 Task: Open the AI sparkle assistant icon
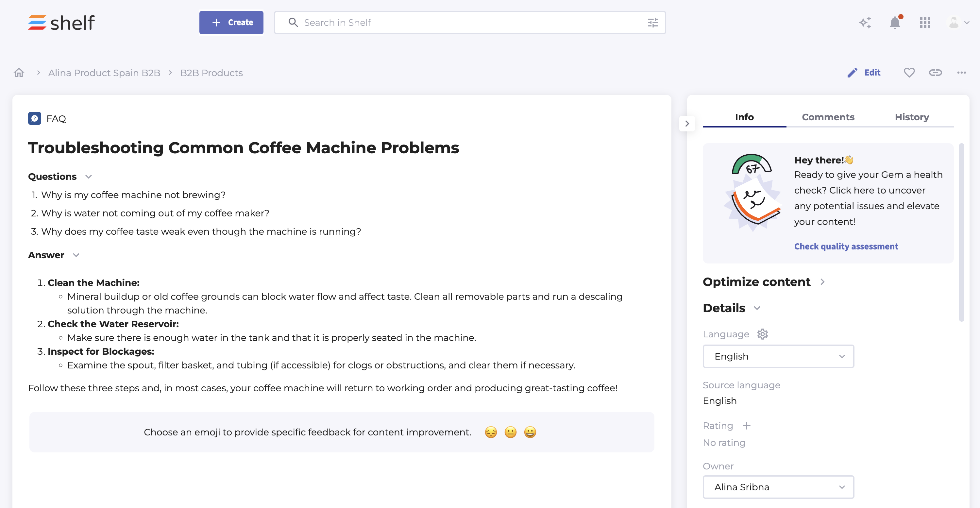865,23
